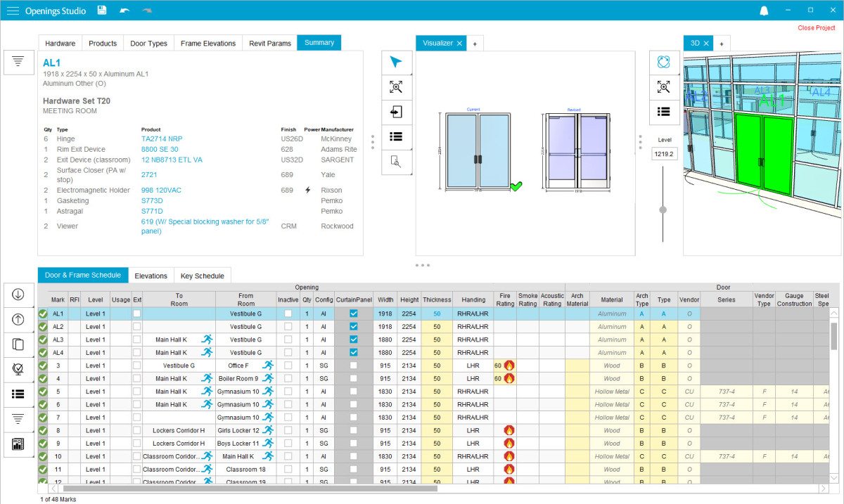Select the arrow selection tool in the Visualizer
This screenshot has height=504, width=844.
coord(396,62)
